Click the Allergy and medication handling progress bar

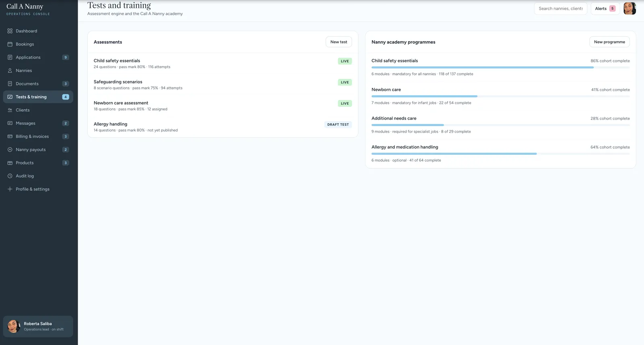click(x=500, y=154)
